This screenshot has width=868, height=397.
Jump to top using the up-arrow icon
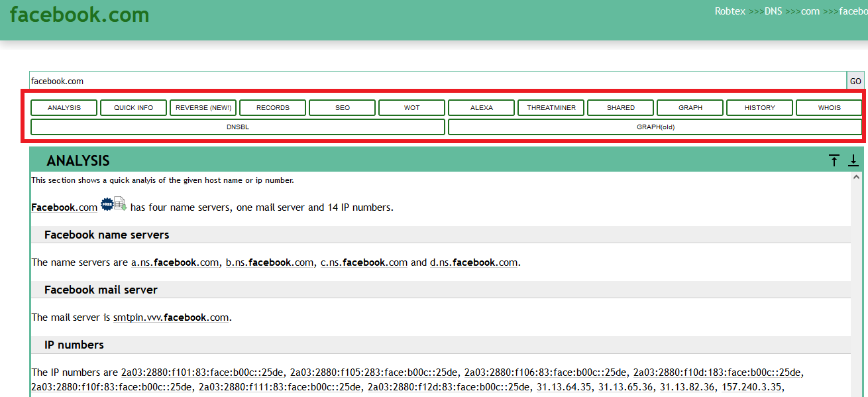(834, 160)
